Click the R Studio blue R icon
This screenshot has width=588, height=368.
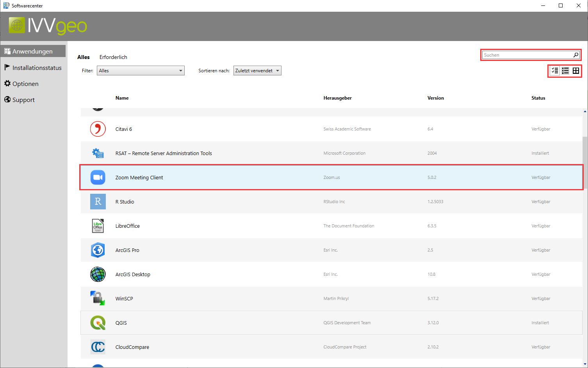click(x=98, y=202)
